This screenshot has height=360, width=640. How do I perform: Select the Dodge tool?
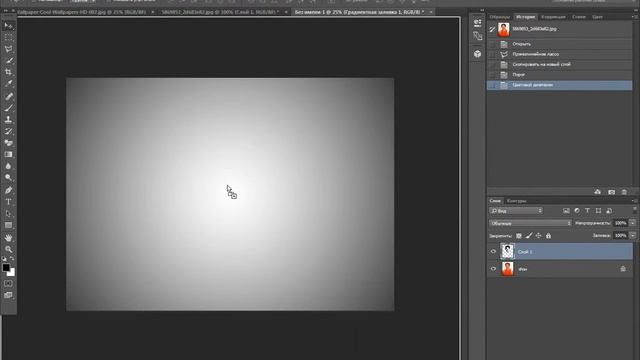[8, 178]
